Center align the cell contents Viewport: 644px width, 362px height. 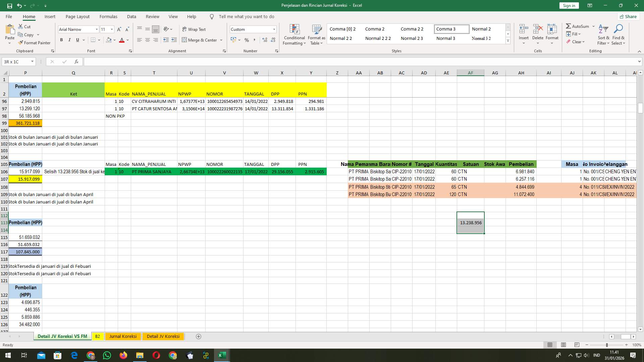(148, 40)
